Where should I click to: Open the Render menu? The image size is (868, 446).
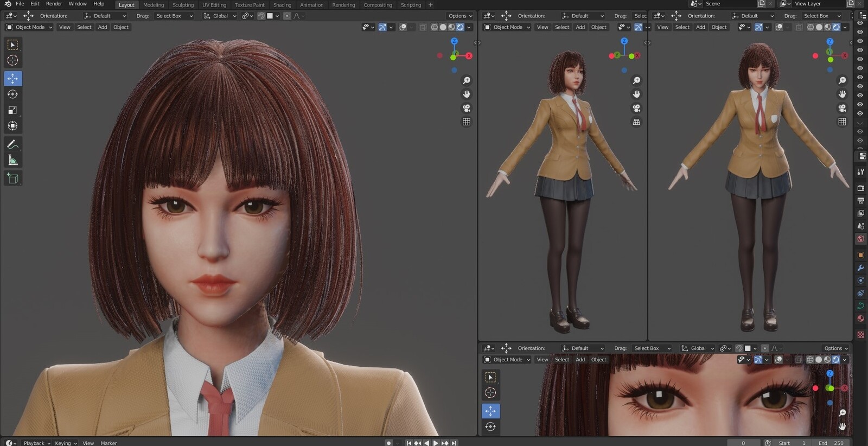(54, 4)
